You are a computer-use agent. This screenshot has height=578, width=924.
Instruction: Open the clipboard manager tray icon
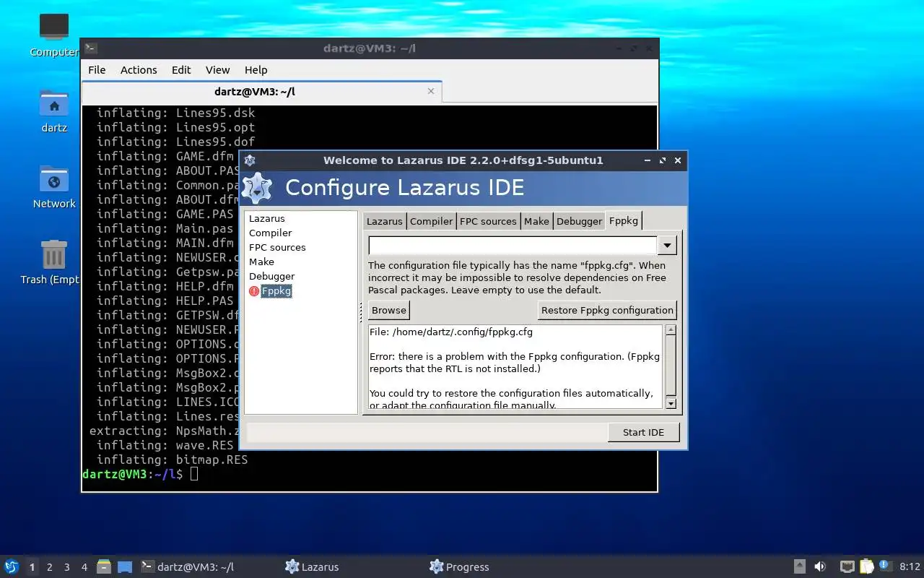click(x=866, y=566)
